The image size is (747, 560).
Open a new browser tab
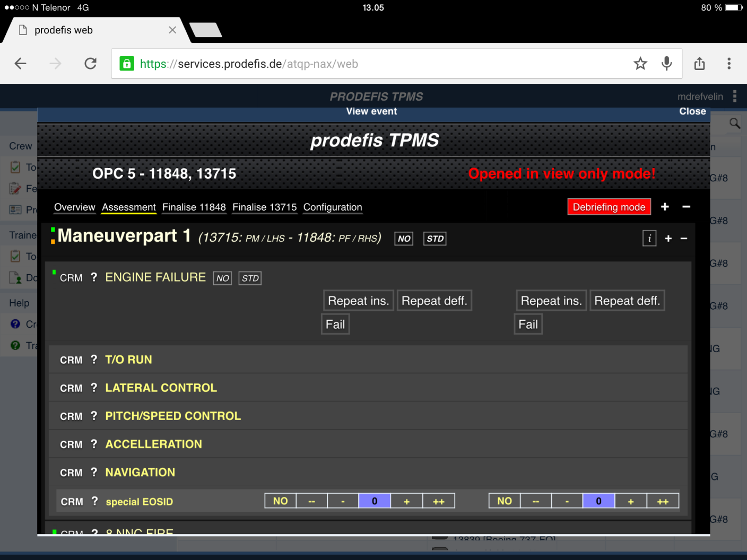[206, 30]
